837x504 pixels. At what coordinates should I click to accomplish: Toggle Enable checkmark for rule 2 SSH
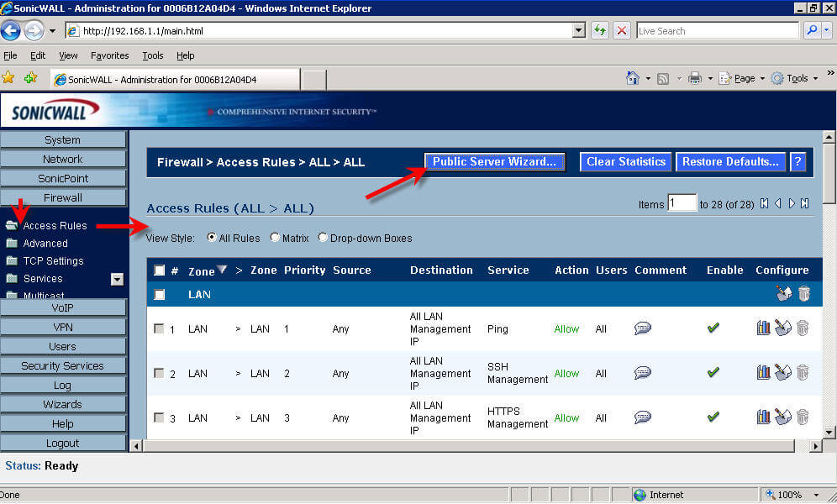[x=713, y=372]
